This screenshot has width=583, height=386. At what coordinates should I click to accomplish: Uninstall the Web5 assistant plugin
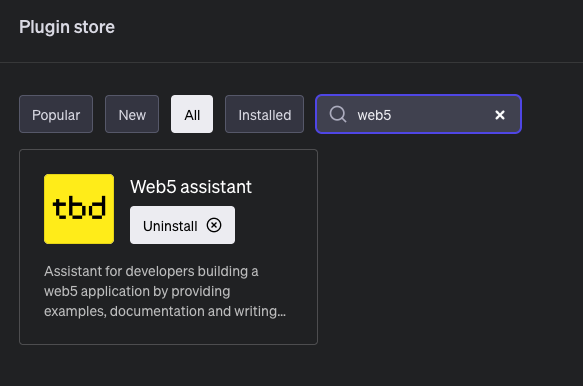click(x=182, y=225)
